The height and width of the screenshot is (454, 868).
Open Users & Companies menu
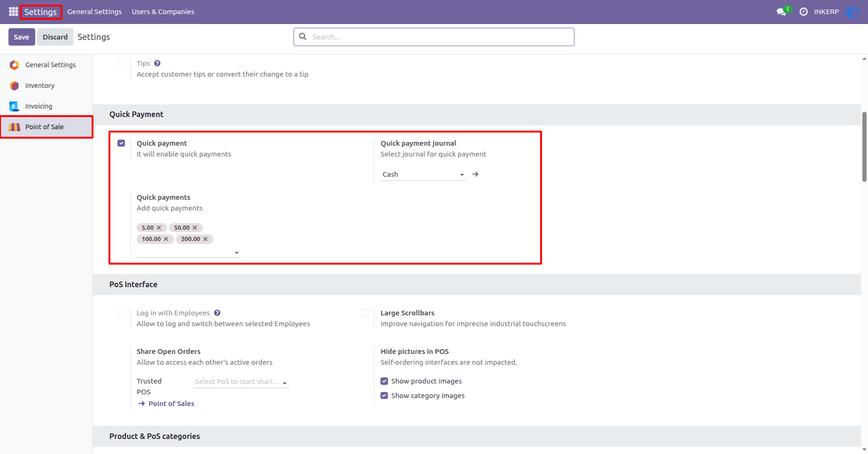tap(163, 12)
